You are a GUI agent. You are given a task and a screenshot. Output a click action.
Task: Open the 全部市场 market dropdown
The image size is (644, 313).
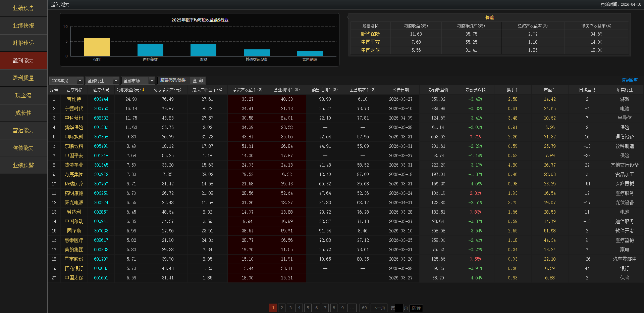click(x=138, y=81)
